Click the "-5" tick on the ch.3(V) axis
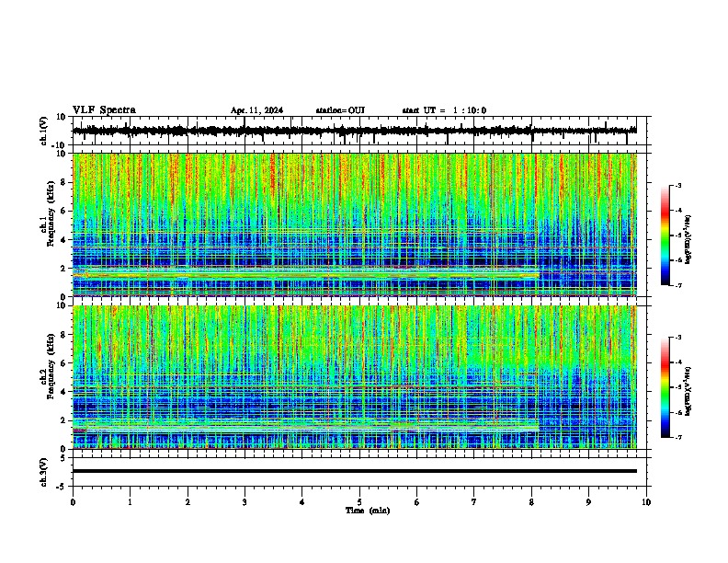 tap(63, 487)
